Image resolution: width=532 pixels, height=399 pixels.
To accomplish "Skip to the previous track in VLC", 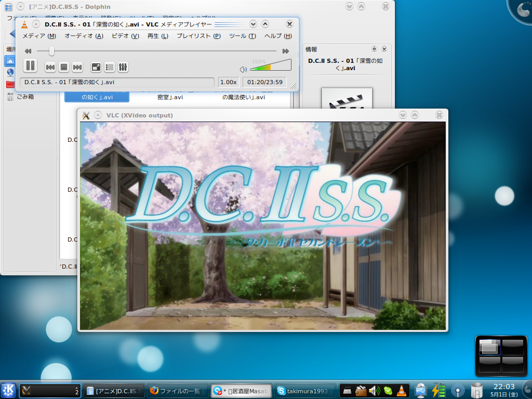I will click(50, 67).
